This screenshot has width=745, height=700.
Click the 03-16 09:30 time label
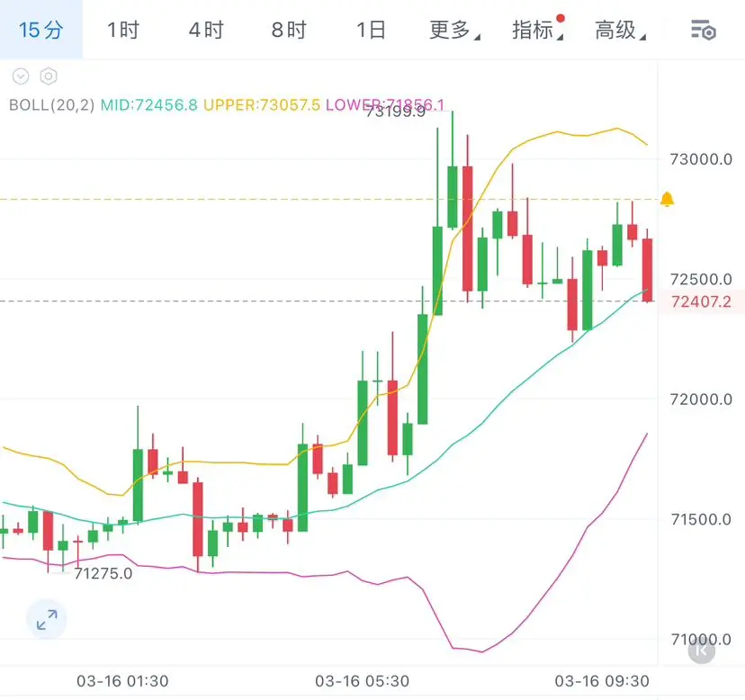[602, 681]
